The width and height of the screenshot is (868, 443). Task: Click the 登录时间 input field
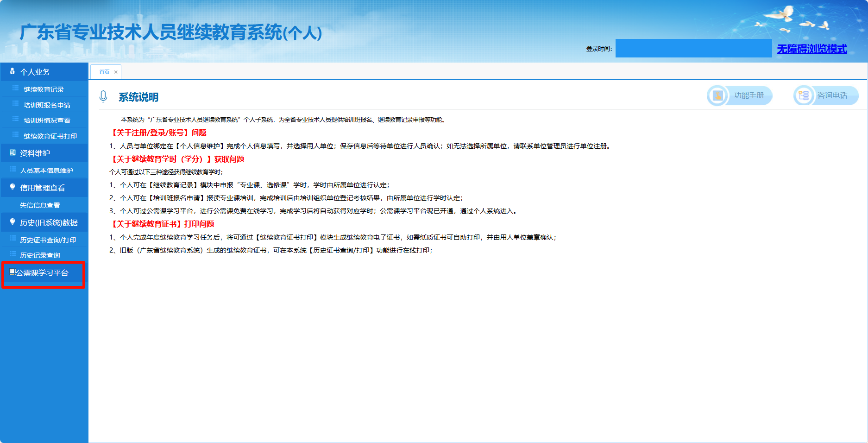693,48
